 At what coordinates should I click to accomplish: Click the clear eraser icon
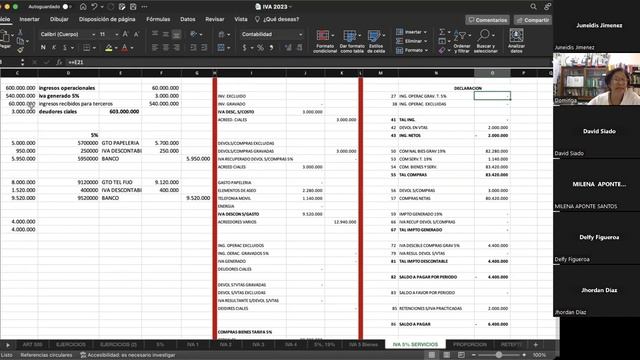442,50
